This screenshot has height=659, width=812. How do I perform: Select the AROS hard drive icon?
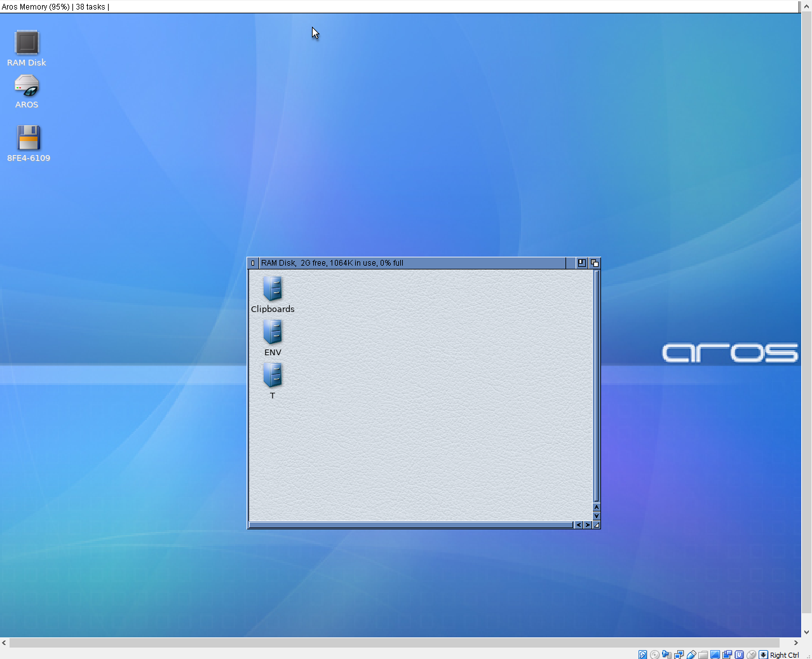pyautogui.click(x=27, y=92)
